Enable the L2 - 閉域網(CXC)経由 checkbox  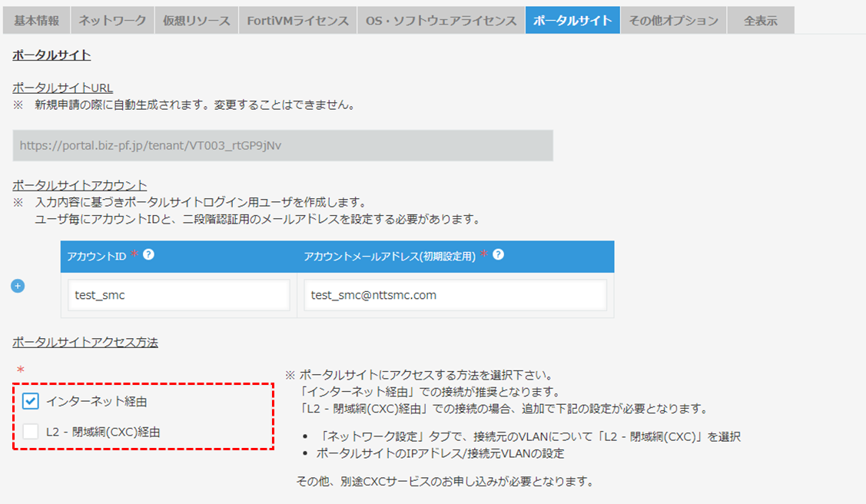(31, 431)
